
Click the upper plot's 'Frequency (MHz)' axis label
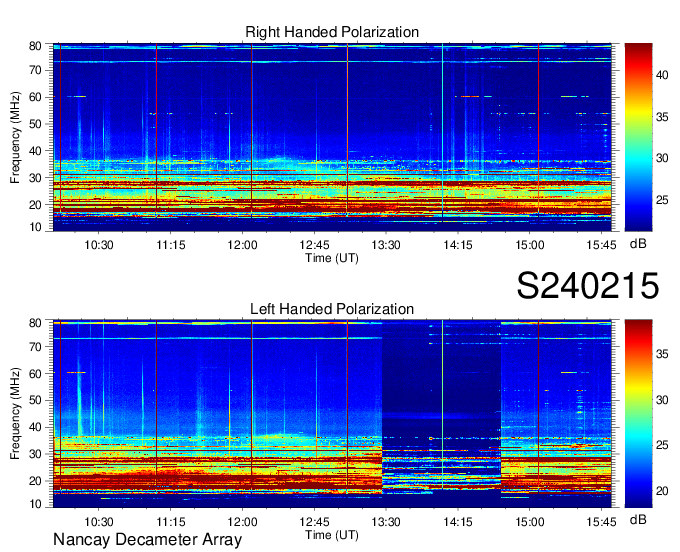15,137
